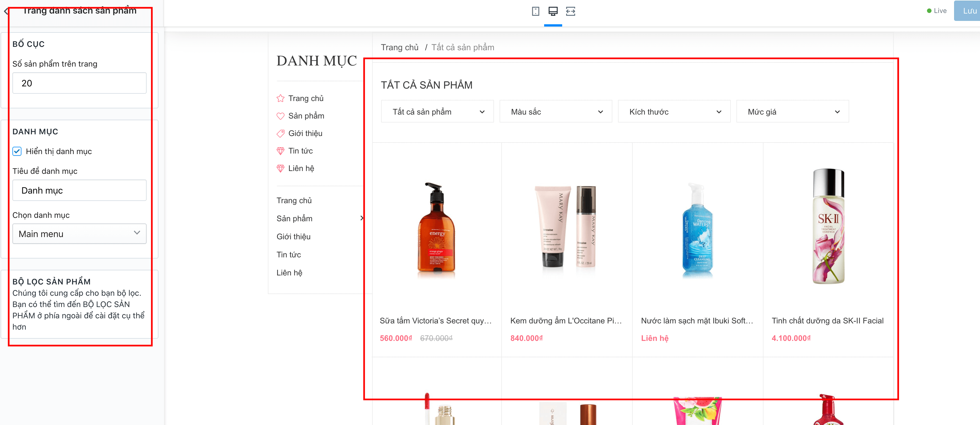
Task: Select Sản phẩm in the plain menu list
Action: (294, 218)
